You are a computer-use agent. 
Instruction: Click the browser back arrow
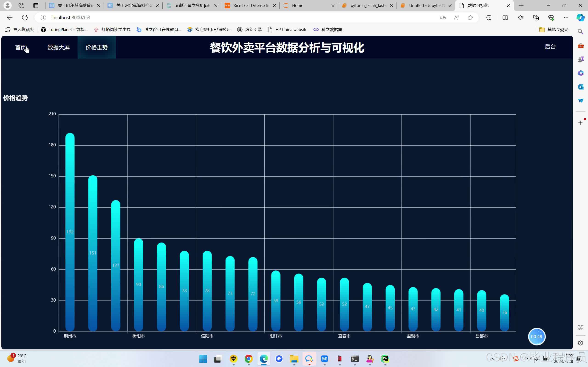coord(9,17)
